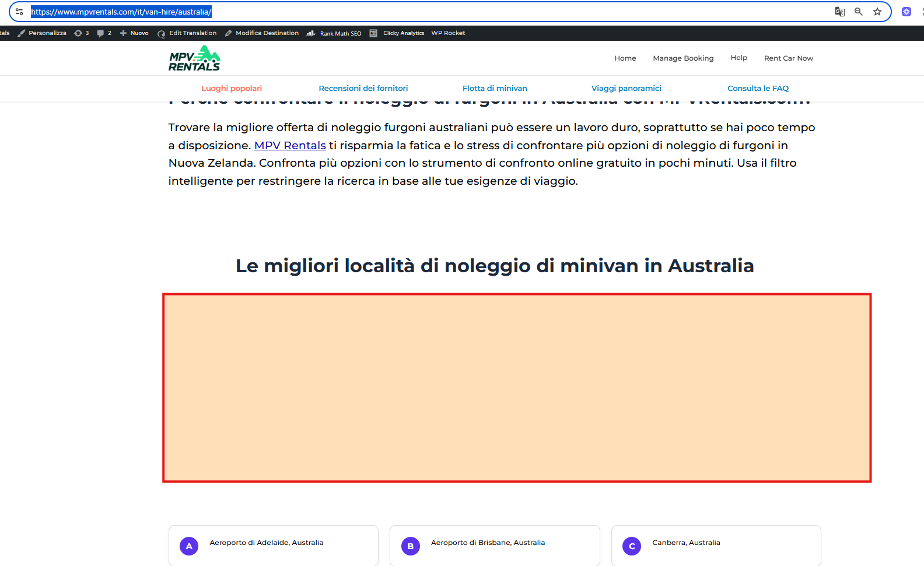Open Clicky Analytics in admin bar

click(x=397, y=33)
